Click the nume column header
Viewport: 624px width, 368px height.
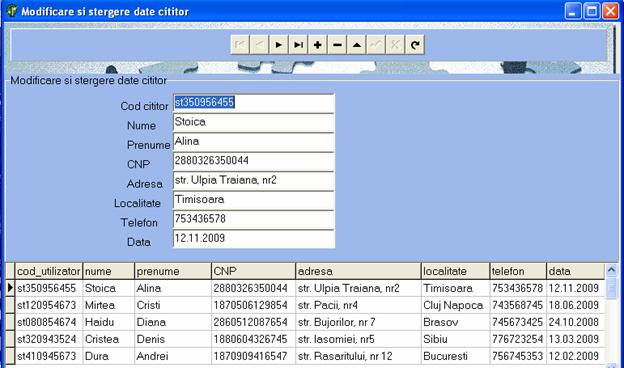click(109, 271)
